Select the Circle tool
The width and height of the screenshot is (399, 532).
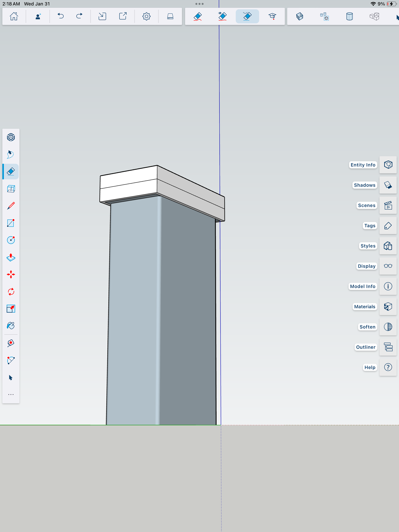(11, 240)
